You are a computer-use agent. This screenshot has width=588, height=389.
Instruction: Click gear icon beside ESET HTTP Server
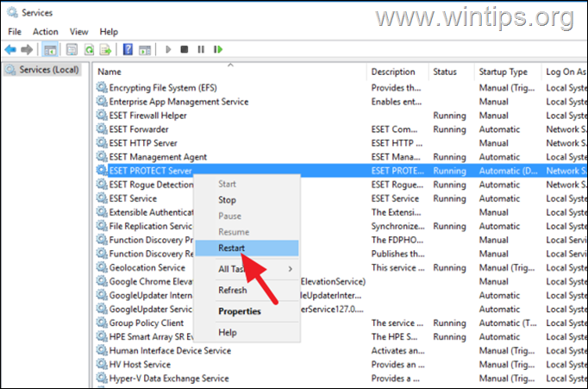coord(102,143)
